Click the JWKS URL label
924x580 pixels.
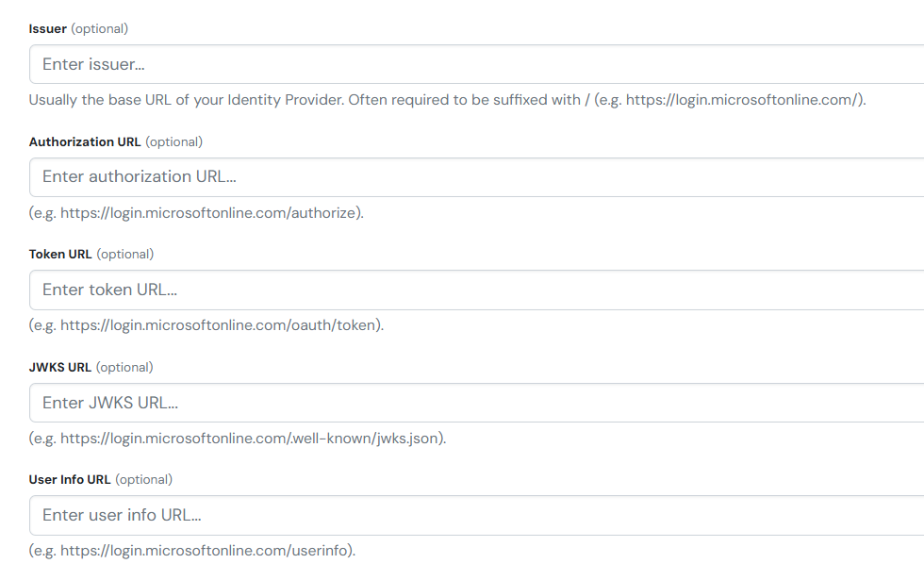click(x=60, y=367)
